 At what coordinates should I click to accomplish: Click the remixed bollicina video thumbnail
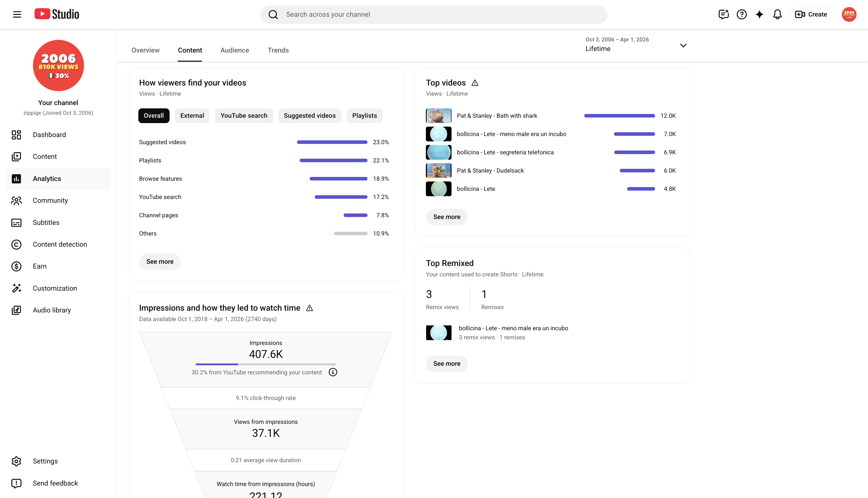(439, 333)
